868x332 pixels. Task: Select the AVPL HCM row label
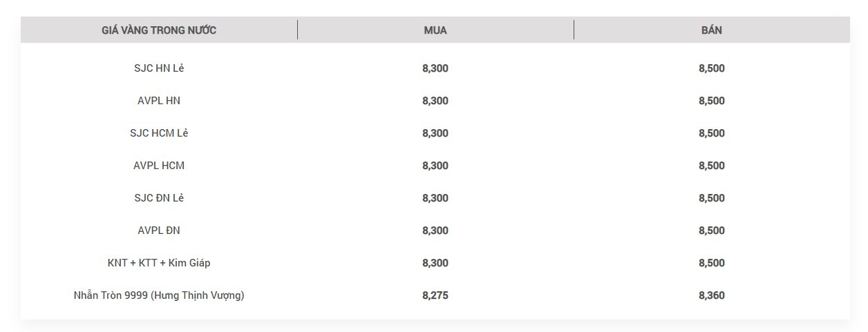point(159,166)
